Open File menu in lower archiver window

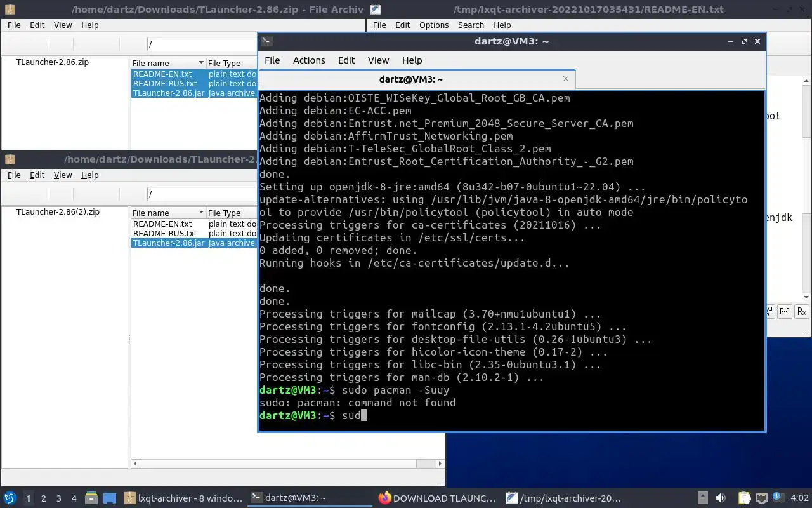(x=14, y=175)
